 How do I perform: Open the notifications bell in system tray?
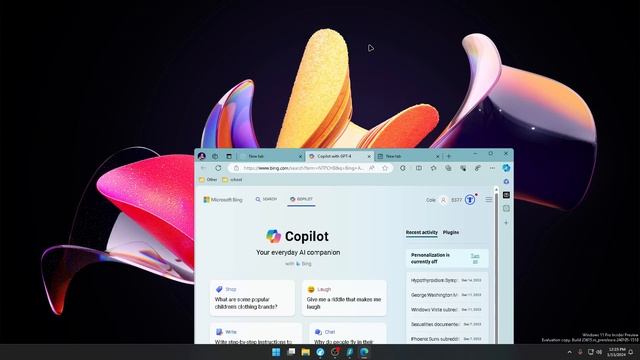click(x=631, y=352)
